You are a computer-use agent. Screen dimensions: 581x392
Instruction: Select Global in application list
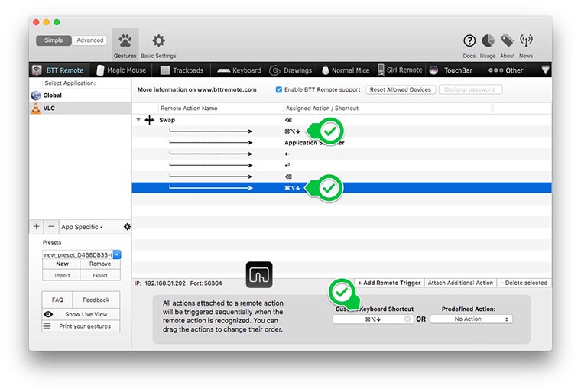coord(80,96)
